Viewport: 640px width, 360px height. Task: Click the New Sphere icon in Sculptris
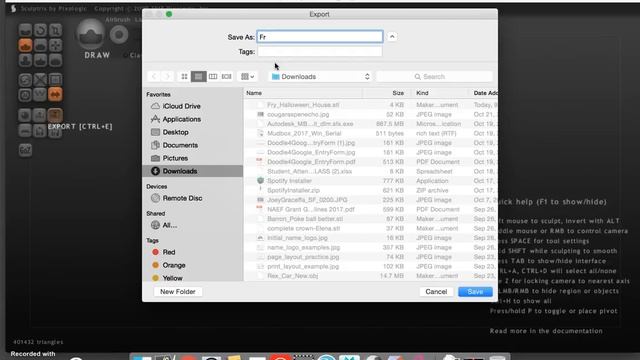(25, 116)
